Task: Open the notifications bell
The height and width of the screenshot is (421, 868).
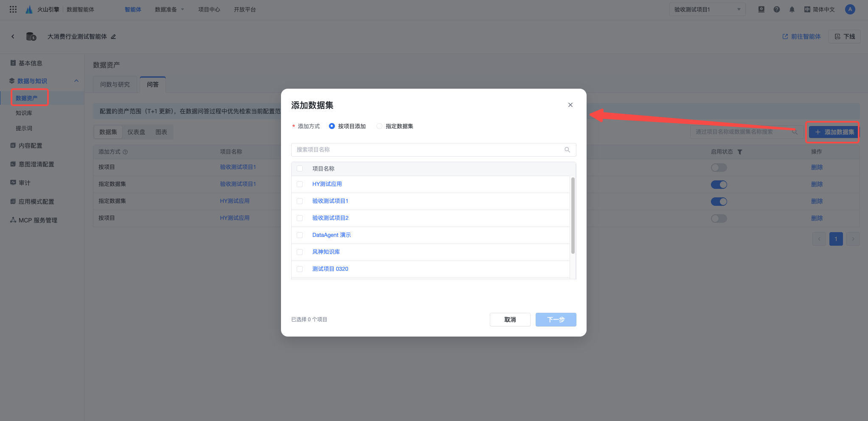Action: [792, 9]
